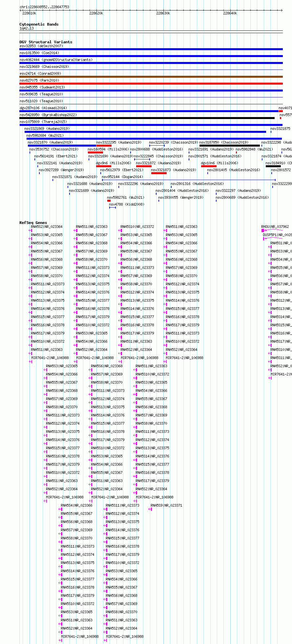Click the red bar under nsv827075 (Park2010)
The height and width of the screenshot is (644, 292).
(x=151, y=84)
